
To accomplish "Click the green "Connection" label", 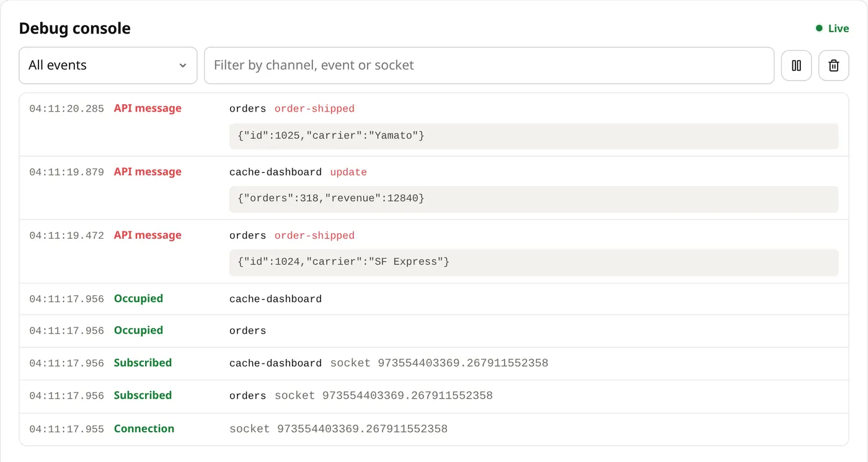I will pos(144,429).
